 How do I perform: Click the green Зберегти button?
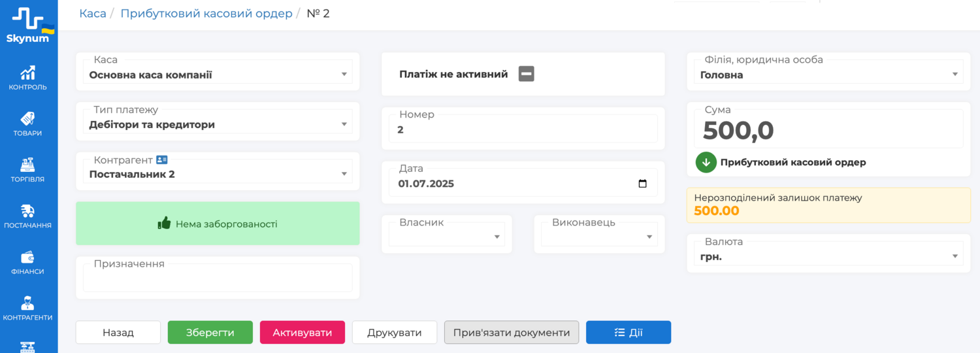210,332
